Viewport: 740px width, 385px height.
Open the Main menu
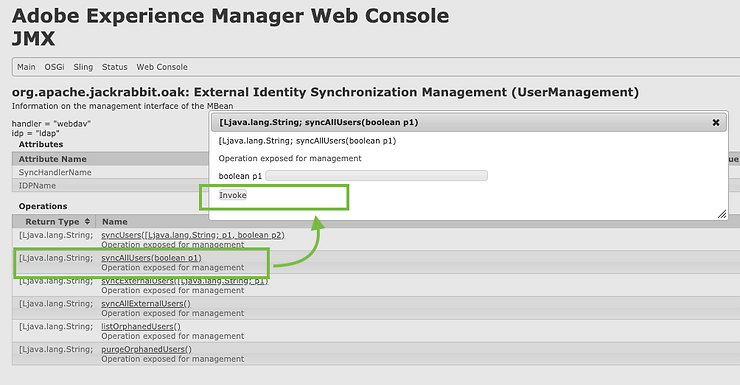coord(26,67)
